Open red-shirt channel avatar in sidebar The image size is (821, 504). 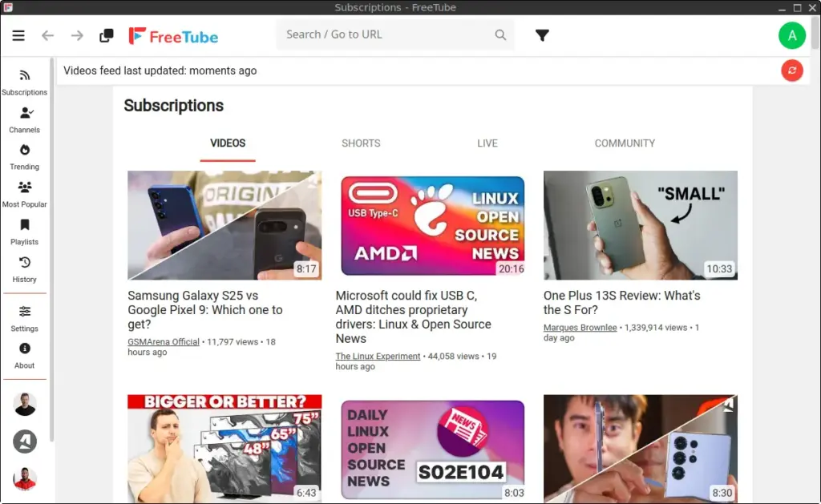(25, 478)
